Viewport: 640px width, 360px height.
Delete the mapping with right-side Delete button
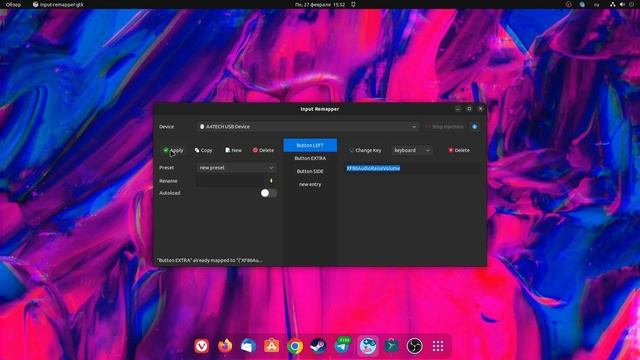pyautogui.click(x=459, y=150)
